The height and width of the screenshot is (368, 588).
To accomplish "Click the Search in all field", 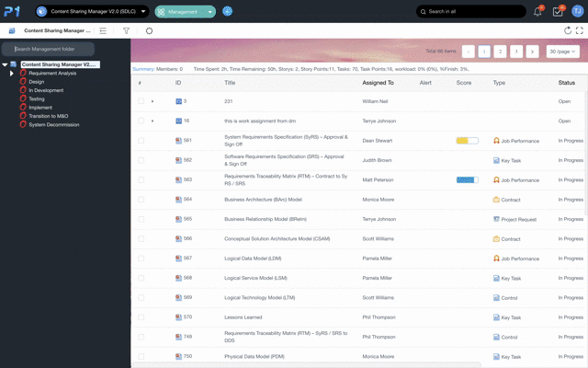I will [x=471, y=12].
